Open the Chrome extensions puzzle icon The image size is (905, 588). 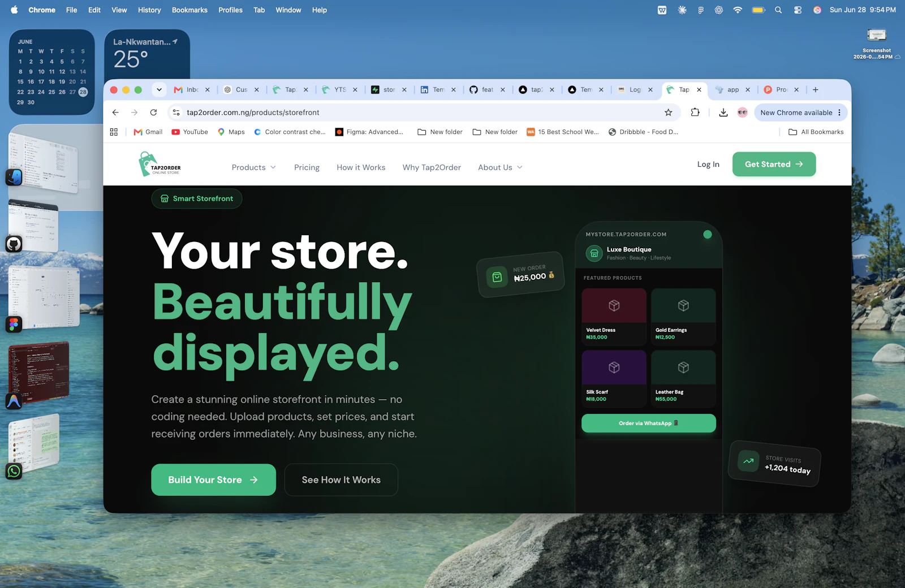695,113
